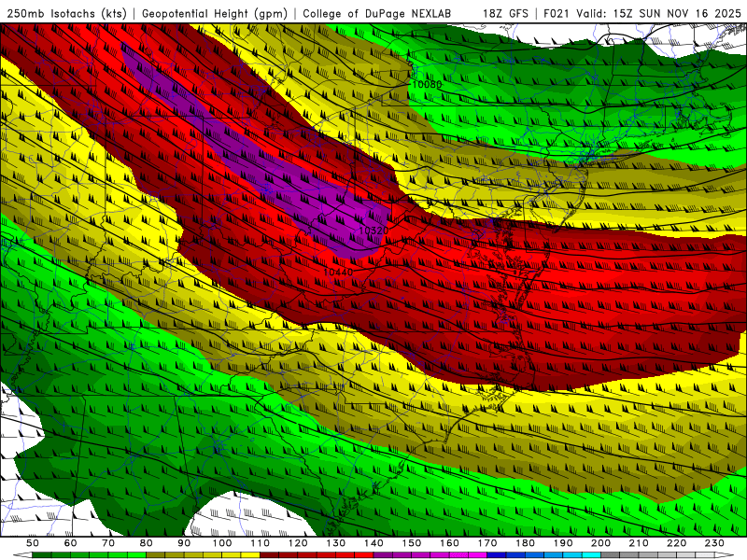Click the 80 value on the color scale

coord(147,543)
